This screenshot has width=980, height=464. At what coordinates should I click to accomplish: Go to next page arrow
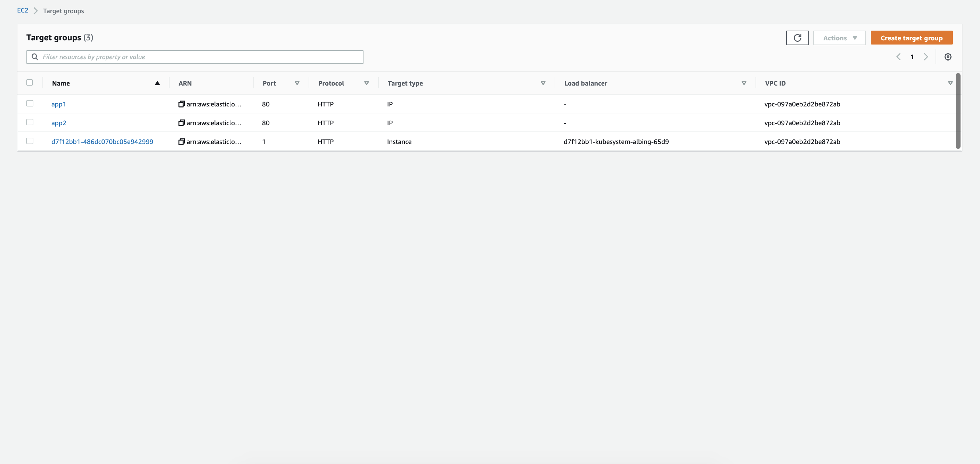[925, 57]
